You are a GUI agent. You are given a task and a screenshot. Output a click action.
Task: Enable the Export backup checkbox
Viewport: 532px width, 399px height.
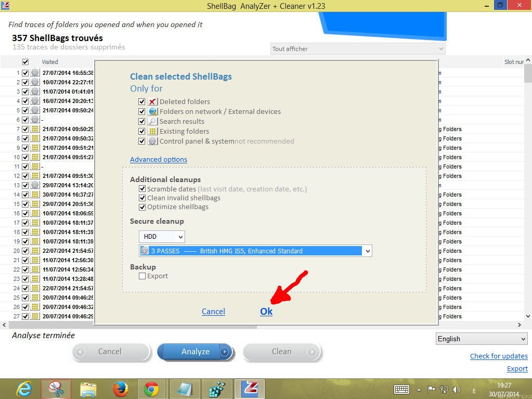(x=142, y=276)
